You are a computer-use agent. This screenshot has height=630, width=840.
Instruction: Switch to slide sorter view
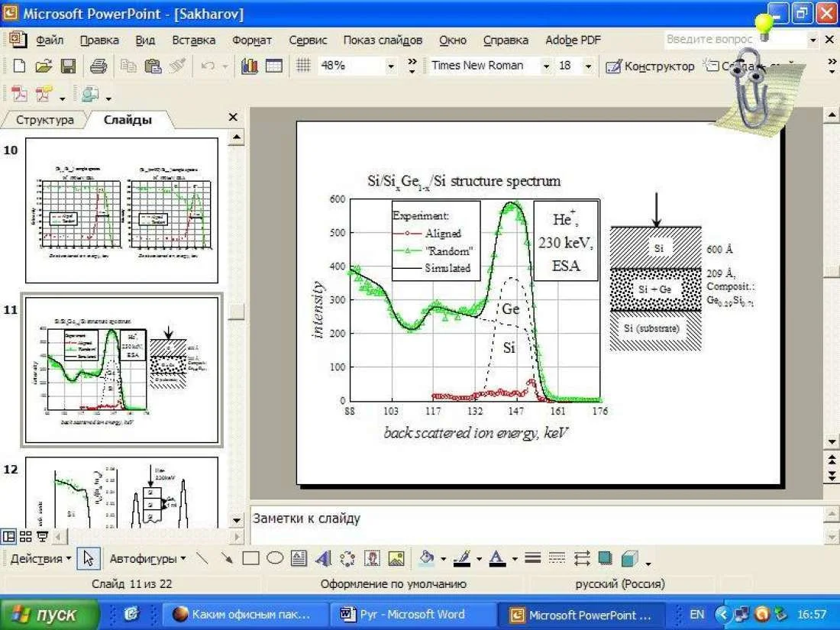(x=25, y=536)
